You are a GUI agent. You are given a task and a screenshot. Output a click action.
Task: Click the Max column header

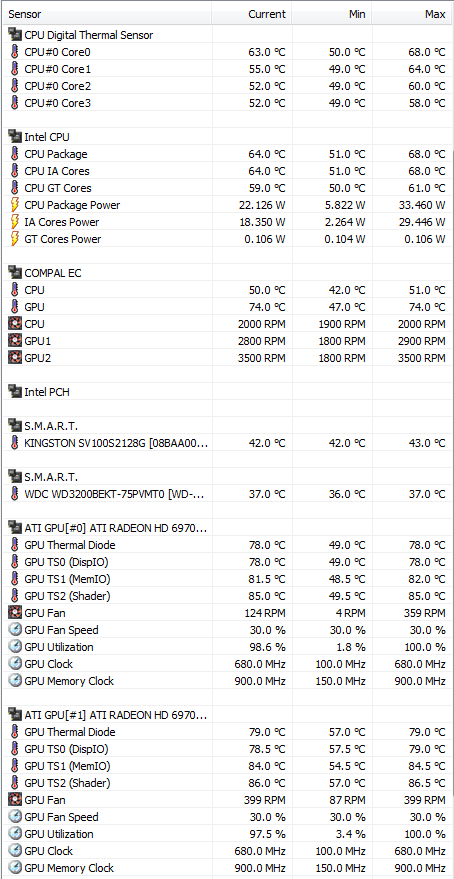pos(413,14)
